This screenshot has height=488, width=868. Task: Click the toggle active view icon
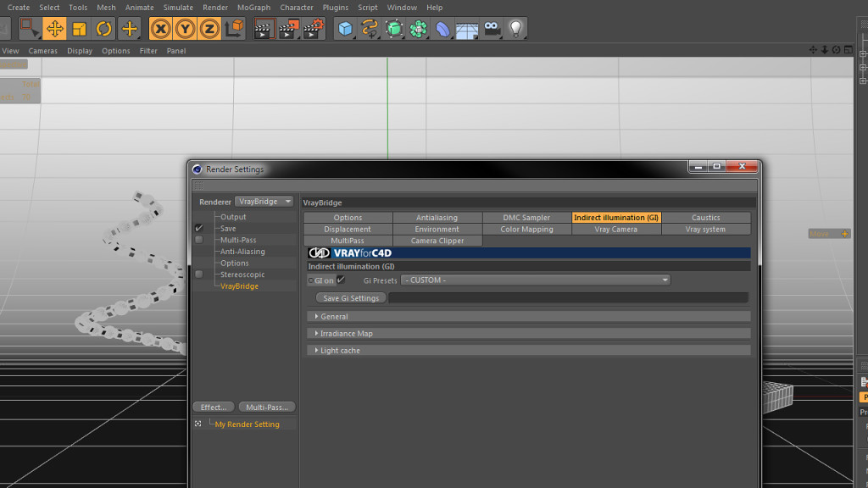pyautogui.click(x=848, y=50)
